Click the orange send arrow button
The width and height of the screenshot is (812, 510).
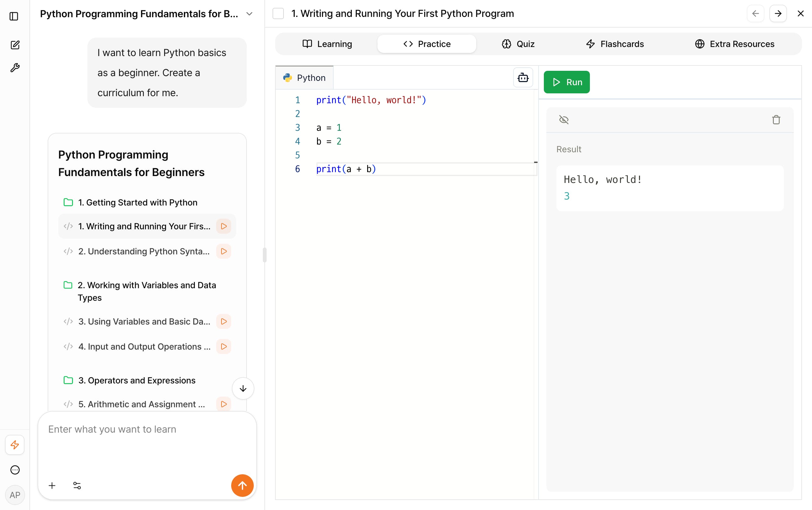pos(242,485)
